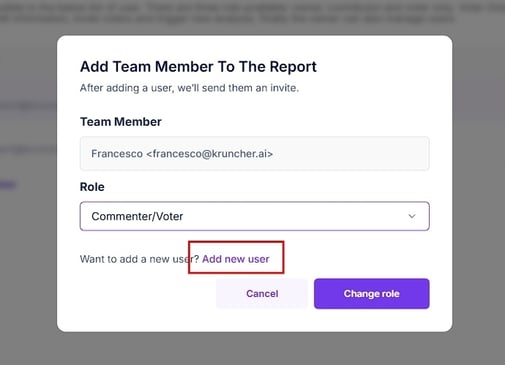Click empty space right of the email
Screen dimensions: 505x365
[x=350, y=154]
